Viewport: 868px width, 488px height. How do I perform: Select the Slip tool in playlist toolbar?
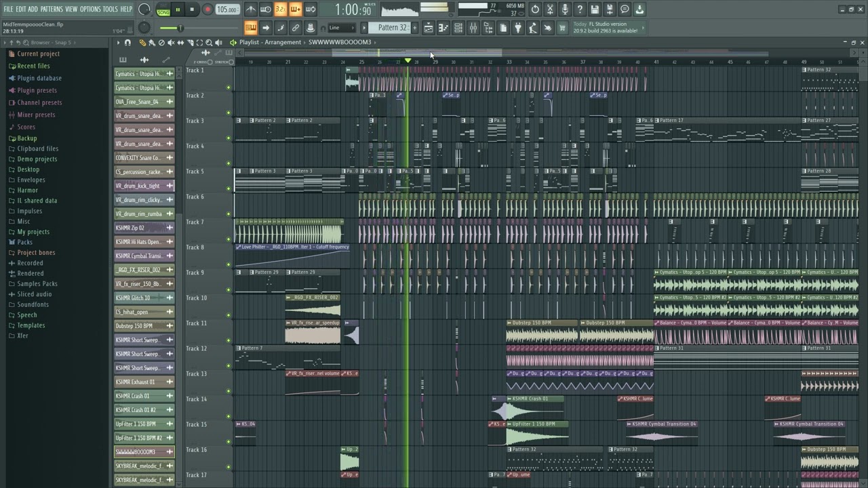coord(180,43)
